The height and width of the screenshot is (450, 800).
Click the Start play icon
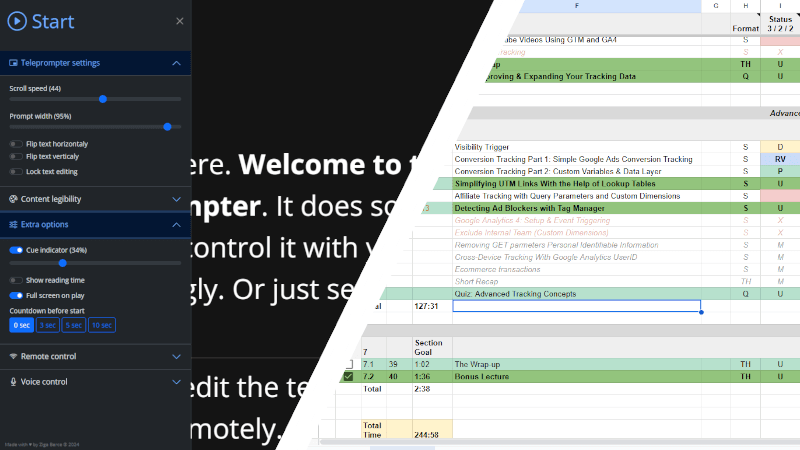(17, 21)
